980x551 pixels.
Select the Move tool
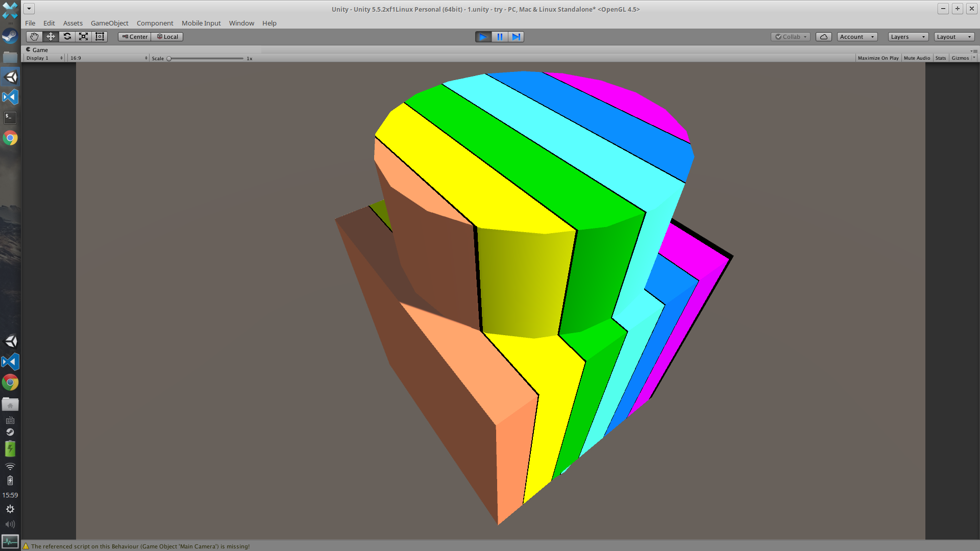[51, 37]
